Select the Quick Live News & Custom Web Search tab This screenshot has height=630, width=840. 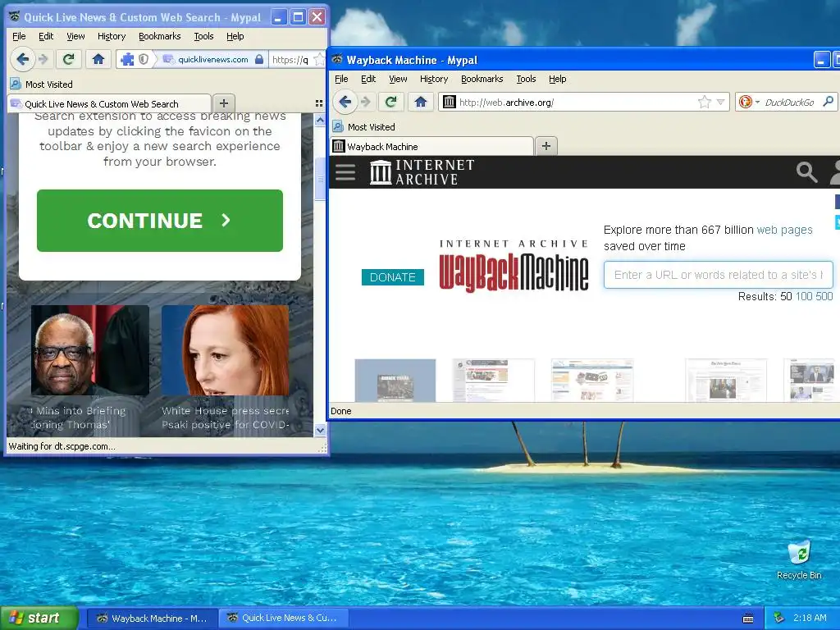(x=109, y=104)
